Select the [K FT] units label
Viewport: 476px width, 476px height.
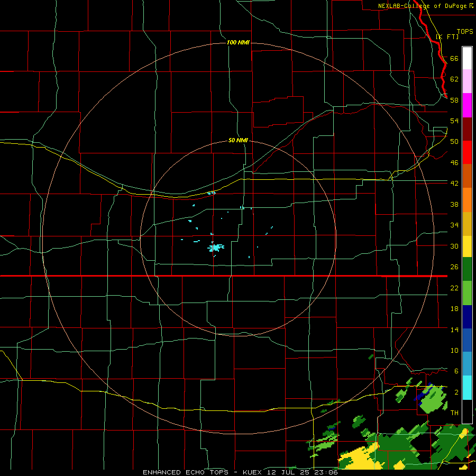[x=447, y=36]
